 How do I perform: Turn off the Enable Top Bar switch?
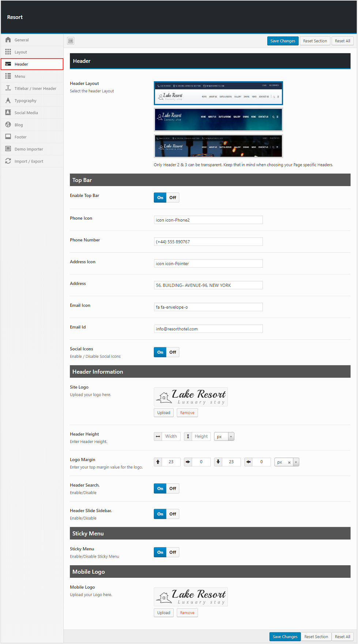tap(173, 198)
